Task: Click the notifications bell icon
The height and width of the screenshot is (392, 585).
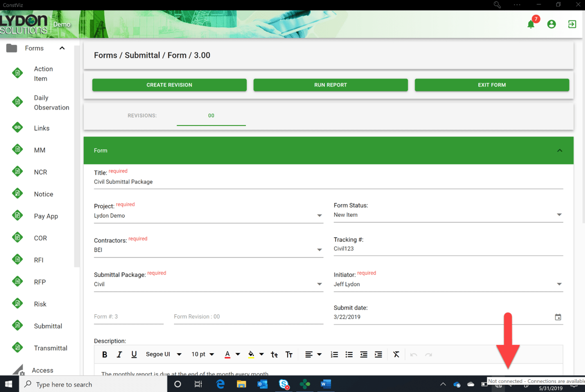Action: tap(531, 25)
